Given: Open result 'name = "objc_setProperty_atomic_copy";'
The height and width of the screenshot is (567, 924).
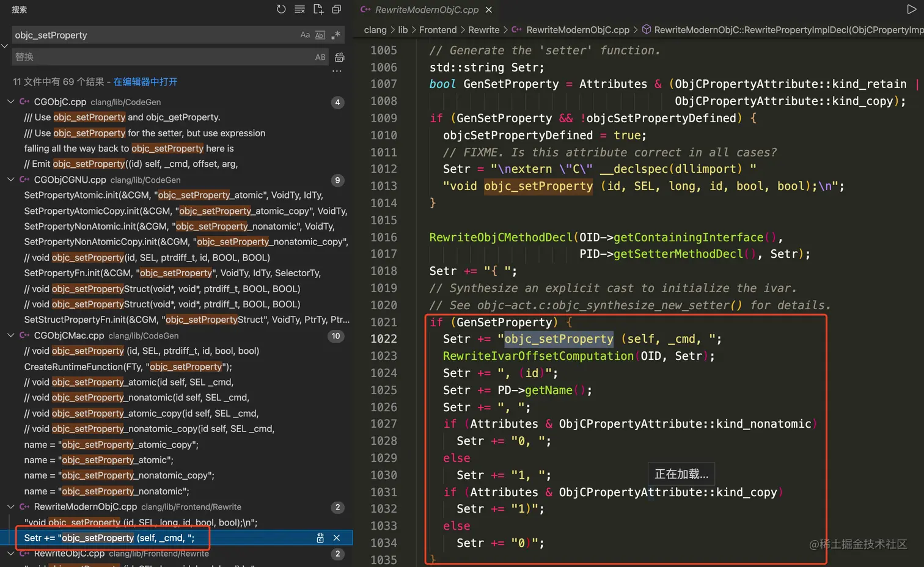Looking at the screenshot, I should [x=111, y=444].
